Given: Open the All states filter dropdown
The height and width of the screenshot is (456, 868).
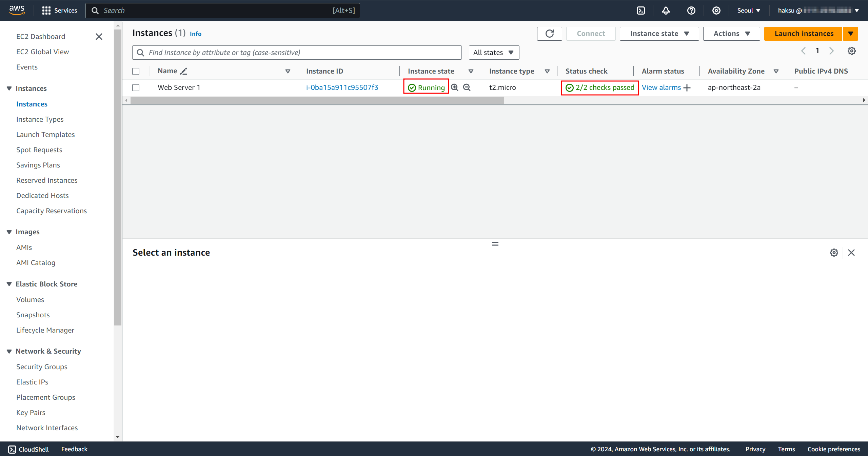Looking at the screenshot, I should tap(494, 53).
